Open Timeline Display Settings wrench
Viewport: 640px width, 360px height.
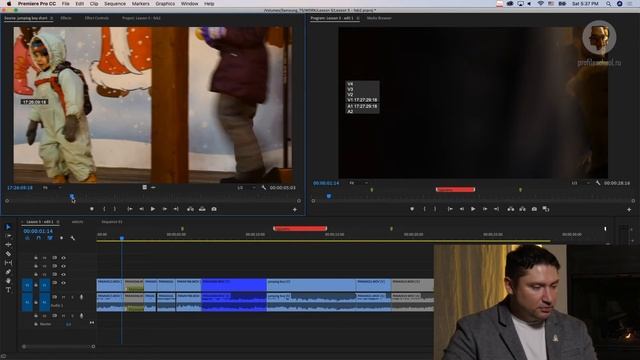click(x=73, y=238)
